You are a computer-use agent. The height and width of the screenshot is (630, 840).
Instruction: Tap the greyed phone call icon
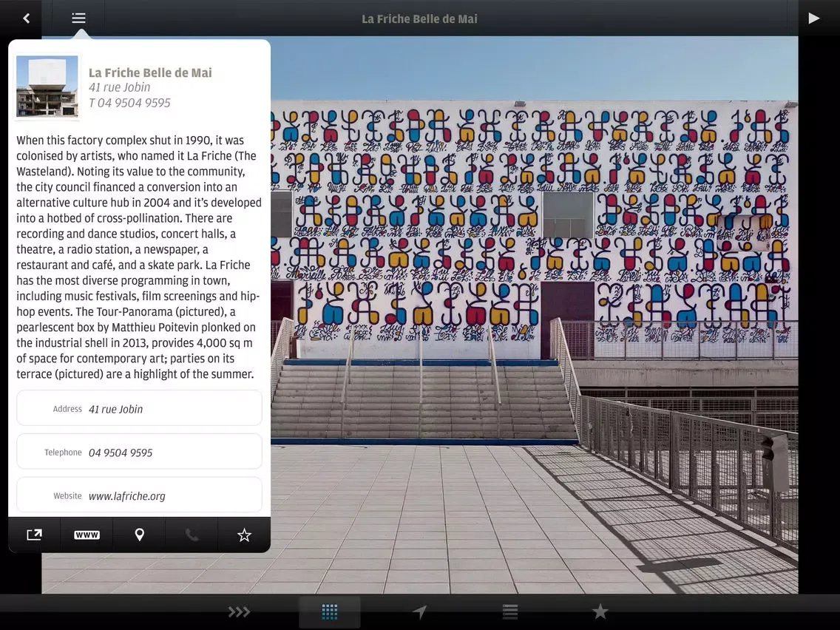pos(192,535)
